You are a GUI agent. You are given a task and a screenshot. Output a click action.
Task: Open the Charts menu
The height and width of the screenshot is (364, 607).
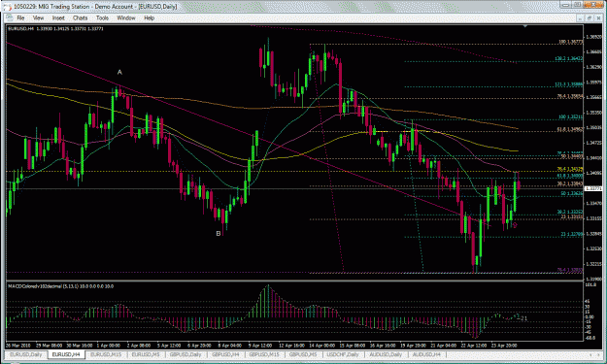pos(81,17)
